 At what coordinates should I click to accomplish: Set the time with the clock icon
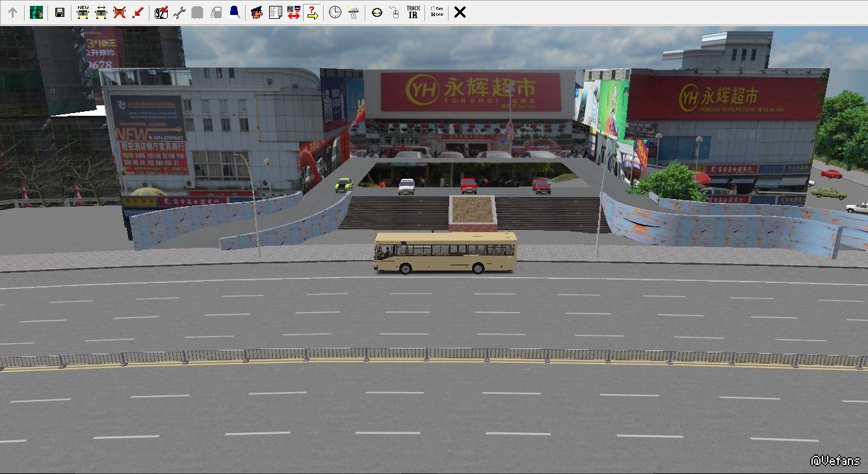[335, 12]
